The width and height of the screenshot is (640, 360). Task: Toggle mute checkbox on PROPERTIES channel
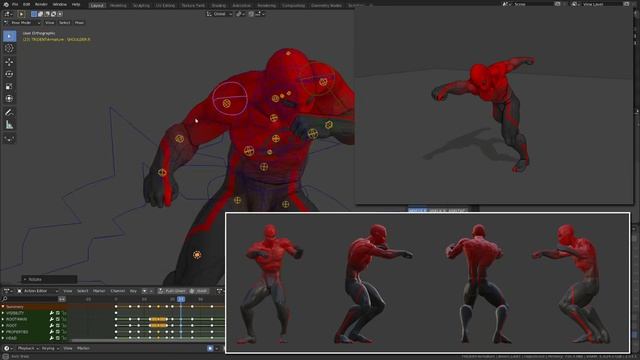(58, 332)
